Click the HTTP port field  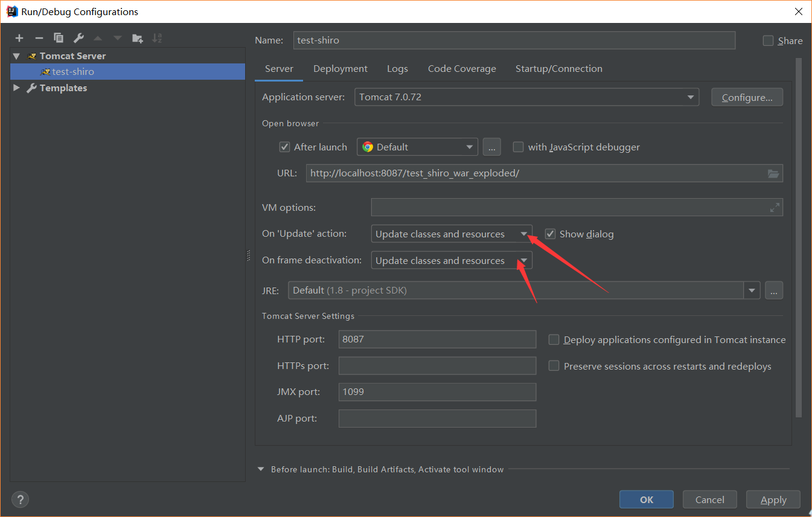(x=437, y=339)
